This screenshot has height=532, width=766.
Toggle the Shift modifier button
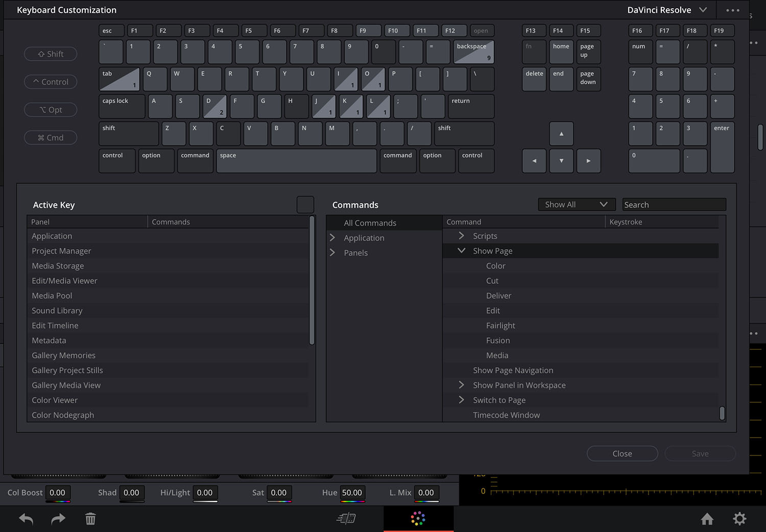51,54
